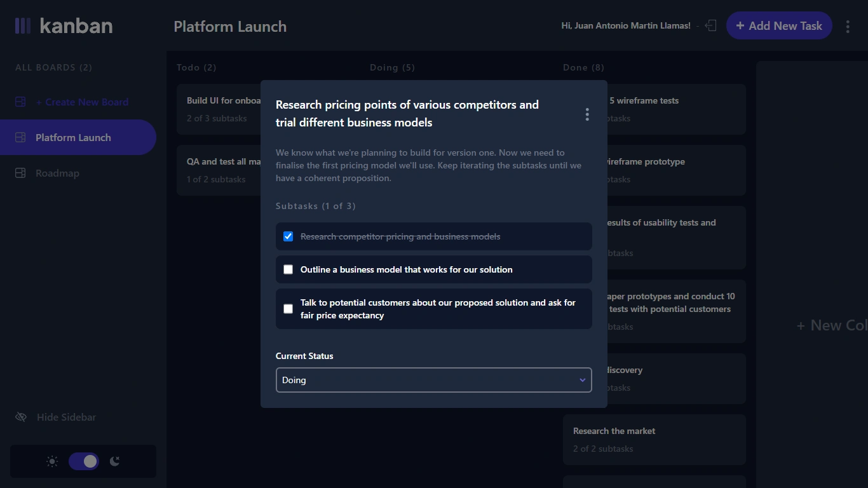The image size is (868, 488).
Task: Uncheck Research competitor pricing subtask
Action: click(288, 236)
